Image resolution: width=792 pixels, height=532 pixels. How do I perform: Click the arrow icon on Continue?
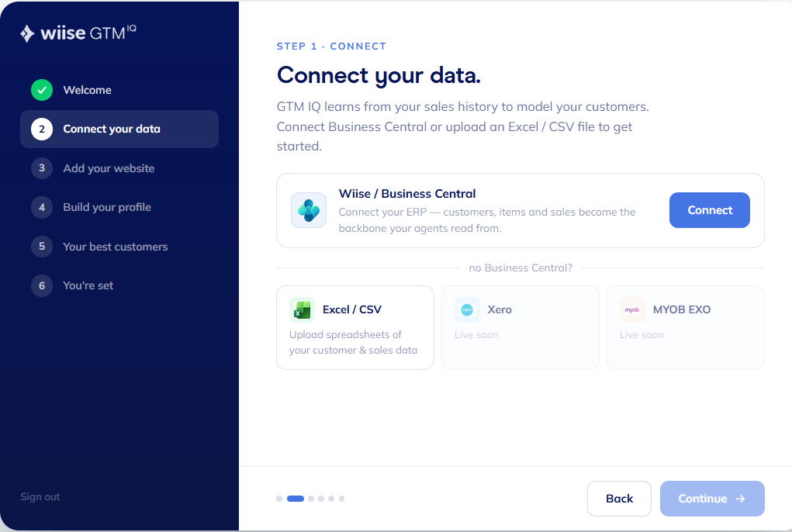(x=741, y=499)
